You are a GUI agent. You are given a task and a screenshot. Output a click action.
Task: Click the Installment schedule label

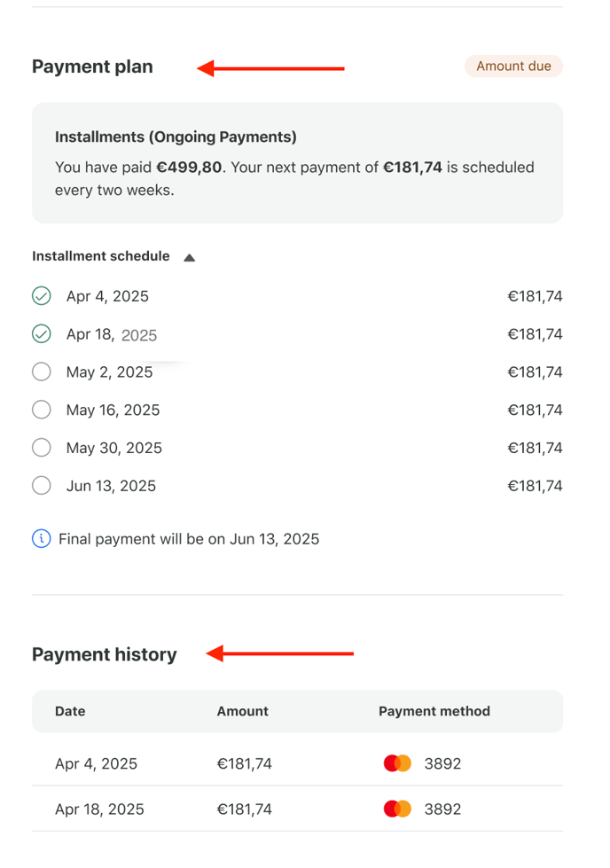coord(101,256)
